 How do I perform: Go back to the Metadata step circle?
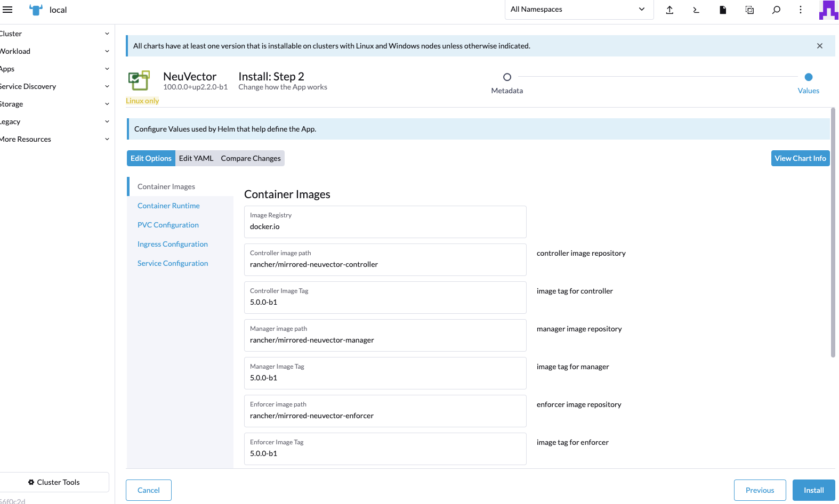click(507, 77)
